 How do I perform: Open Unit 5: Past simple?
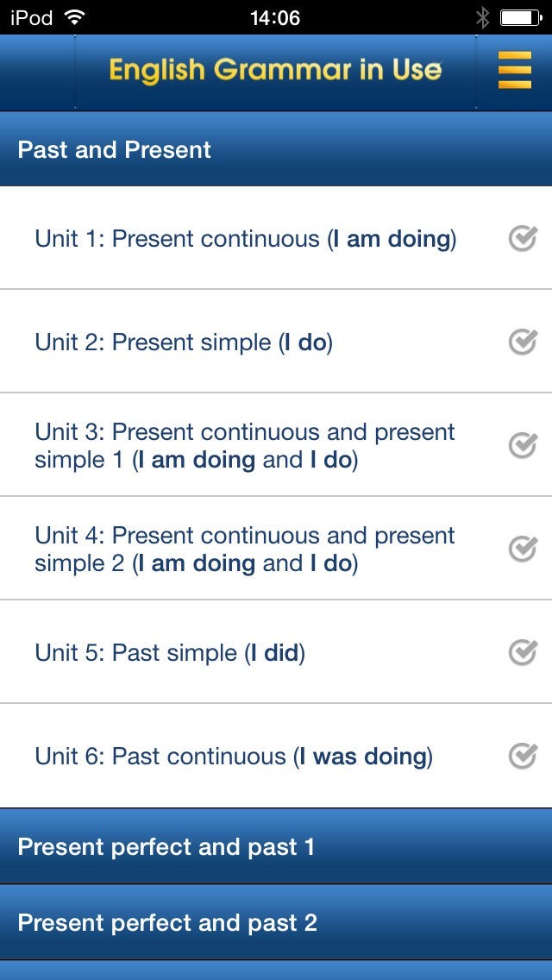pyautogui.click(x=170, y=653)
